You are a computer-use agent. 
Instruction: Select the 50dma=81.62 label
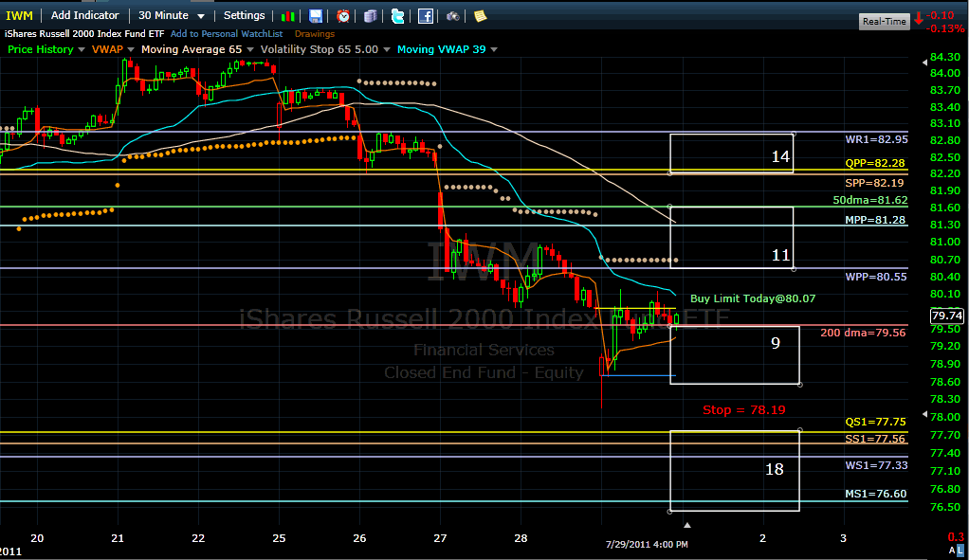pos(870,200)
